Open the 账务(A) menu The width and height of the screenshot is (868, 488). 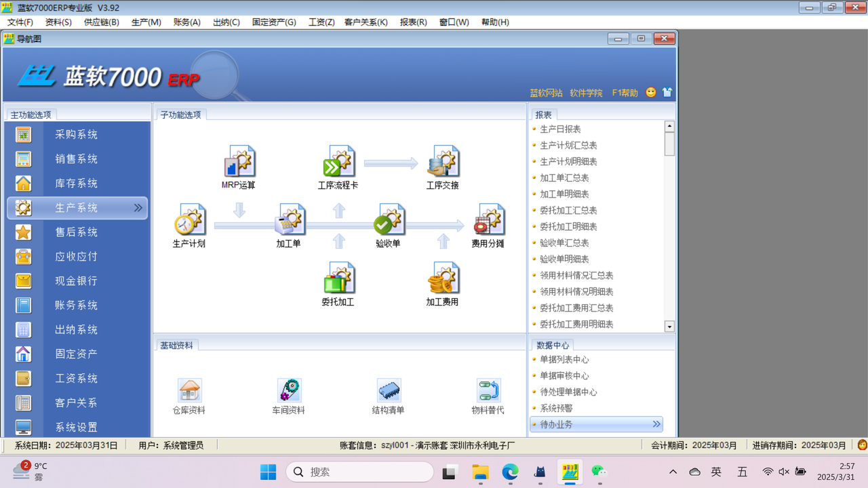(187, 22)
